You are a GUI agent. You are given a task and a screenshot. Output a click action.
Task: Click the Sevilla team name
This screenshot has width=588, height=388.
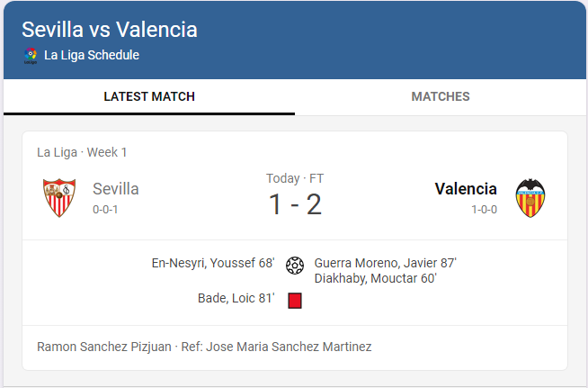[x=115, y=188]
